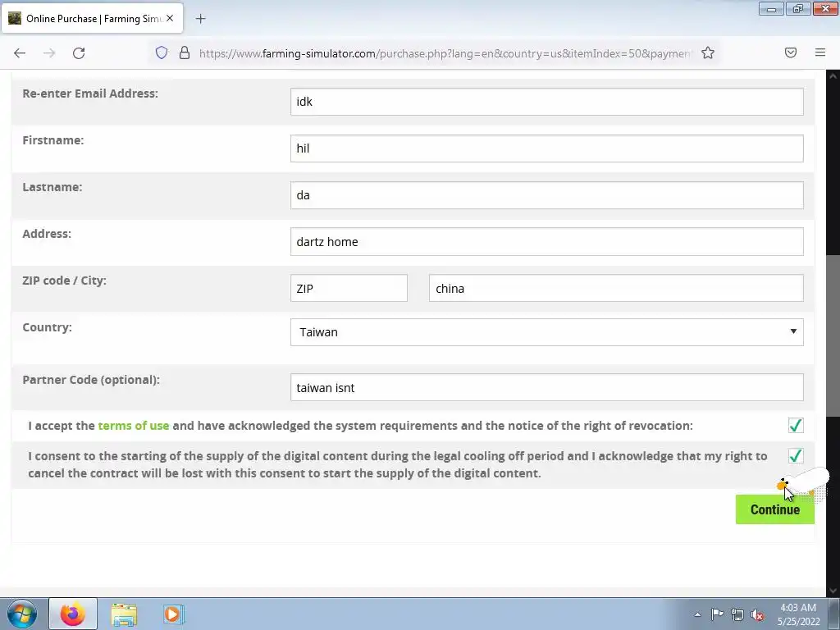840x630 pixels.
Task: Edit the Firstname field
Action: (547, 148)
